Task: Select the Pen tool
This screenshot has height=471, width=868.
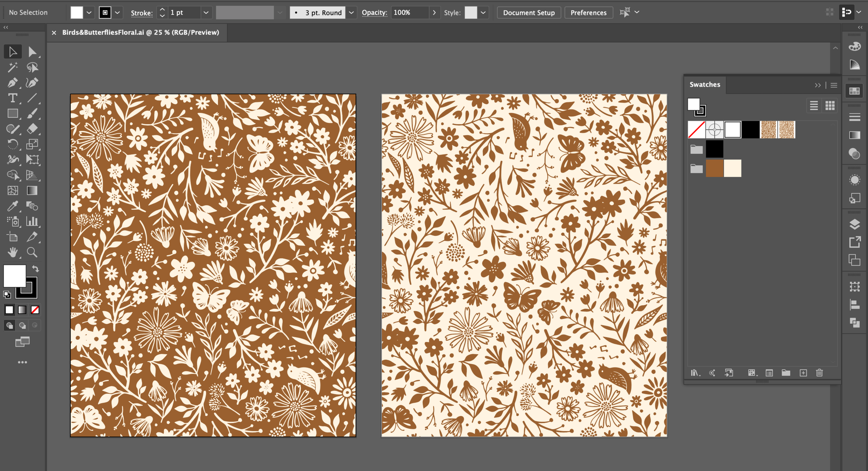Action: (x=12, y=83)
